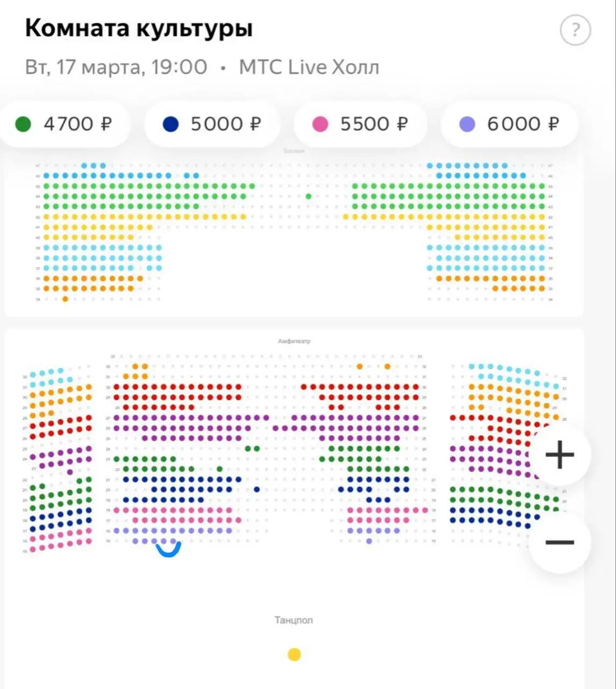Click the blue arc marker below the lilac seats
This screenshot has width=616, height=689.
(x=168, y=550)
